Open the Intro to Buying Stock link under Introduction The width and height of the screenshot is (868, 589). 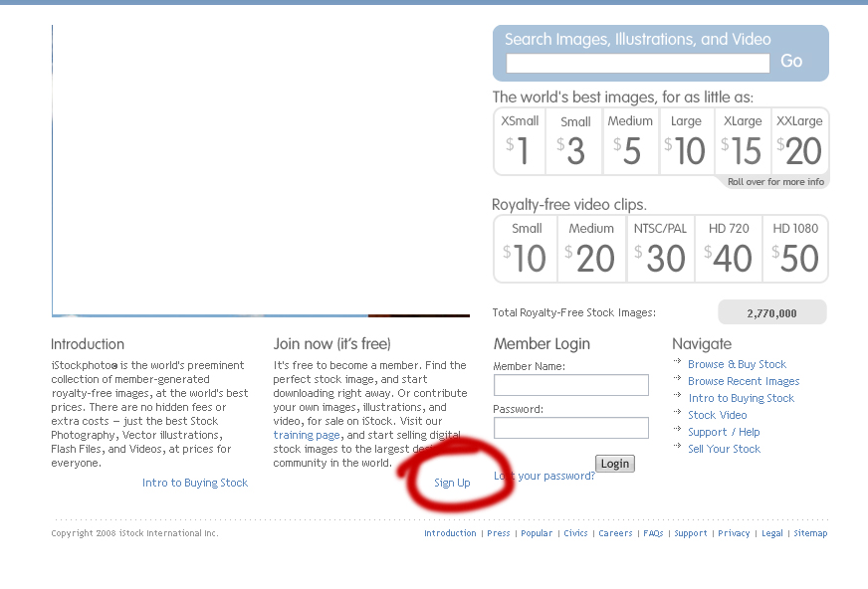click(195, 483)
